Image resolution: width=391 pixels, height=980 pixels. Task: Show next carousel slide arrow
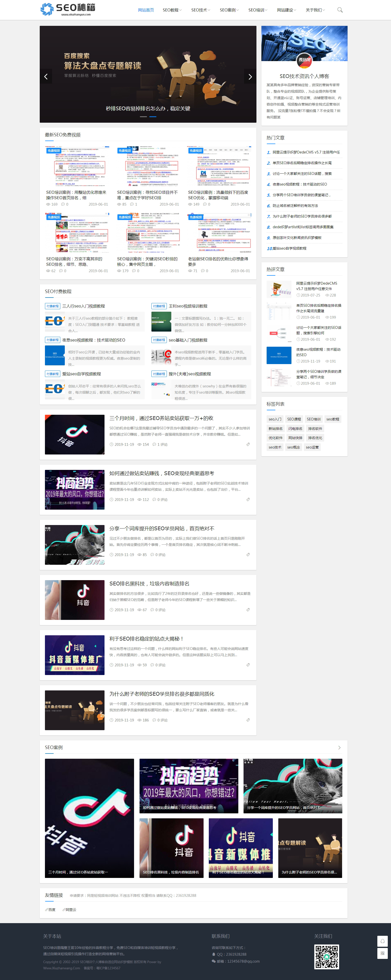(250, 76)
